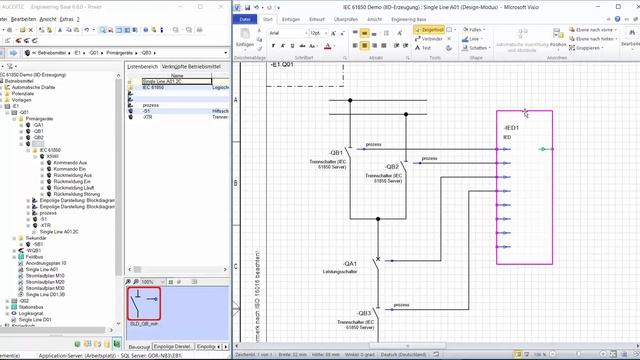Viewport: 640px width, 360px height.
Task: Click Ebene nach hinten button
Action: 593,39
